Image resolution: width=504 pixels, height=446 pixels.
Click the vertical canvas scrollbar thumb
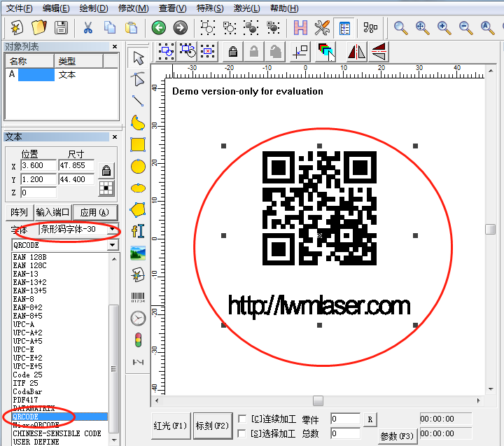click(x=491, y=230)
